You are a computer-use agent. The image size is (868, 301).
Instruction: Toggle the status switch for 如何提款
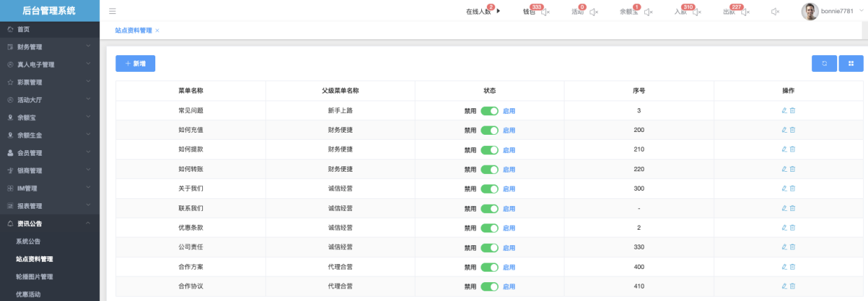tap(490, 149)
